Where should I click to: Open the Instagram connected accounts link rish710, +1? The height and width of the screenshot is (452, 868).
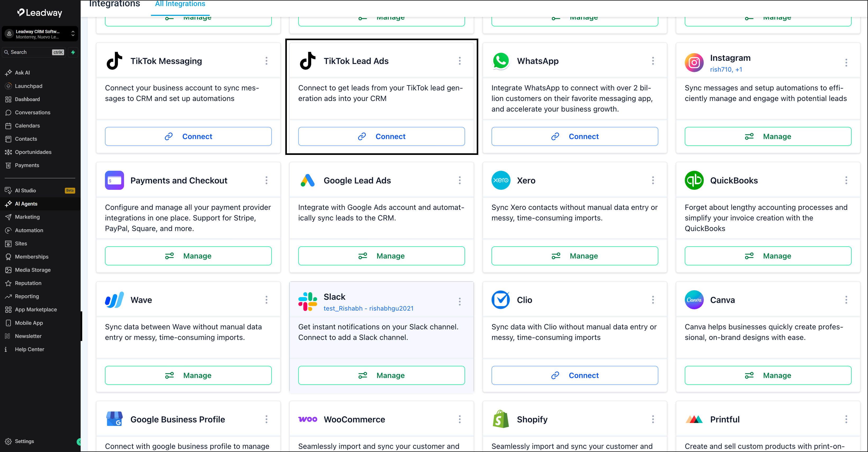coord(726,70)
